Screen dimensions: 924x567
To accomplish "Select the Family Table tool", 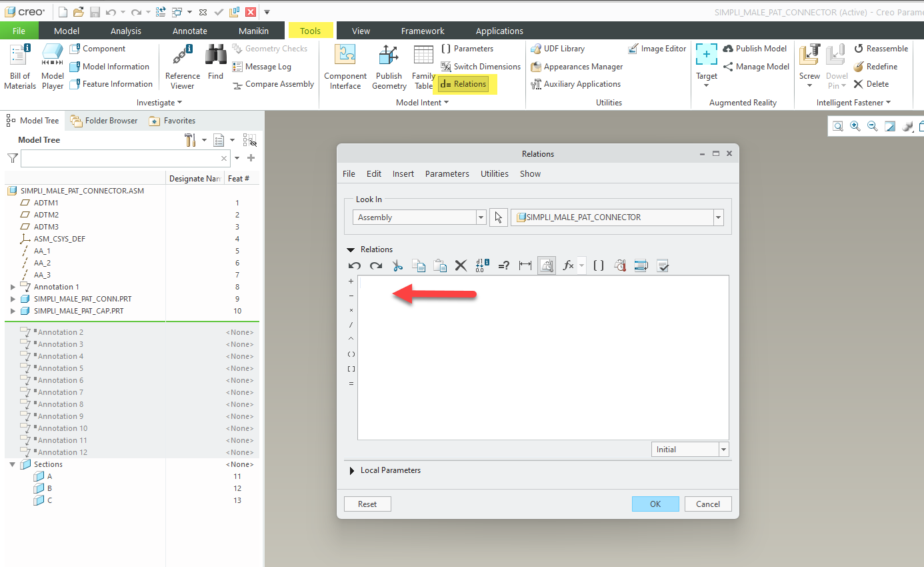I will pyautogui.click(x=423, y=65).
